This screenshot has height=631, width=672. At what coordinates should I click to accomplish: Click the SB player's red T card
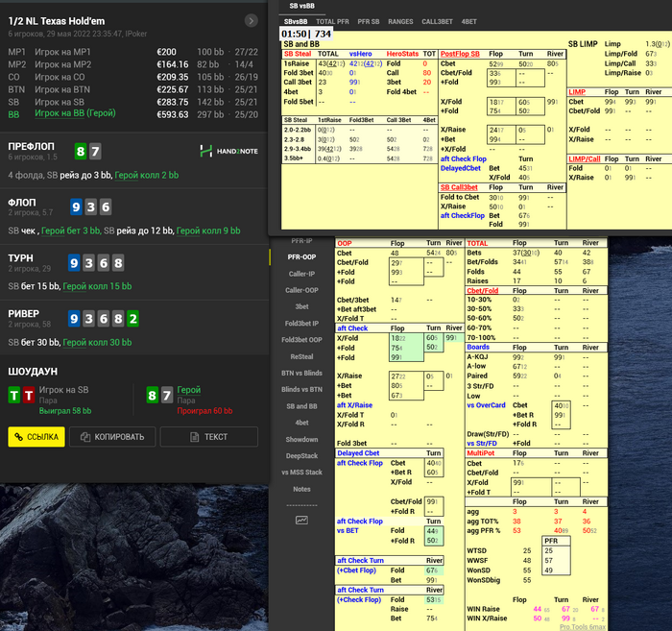click(28, 394)
